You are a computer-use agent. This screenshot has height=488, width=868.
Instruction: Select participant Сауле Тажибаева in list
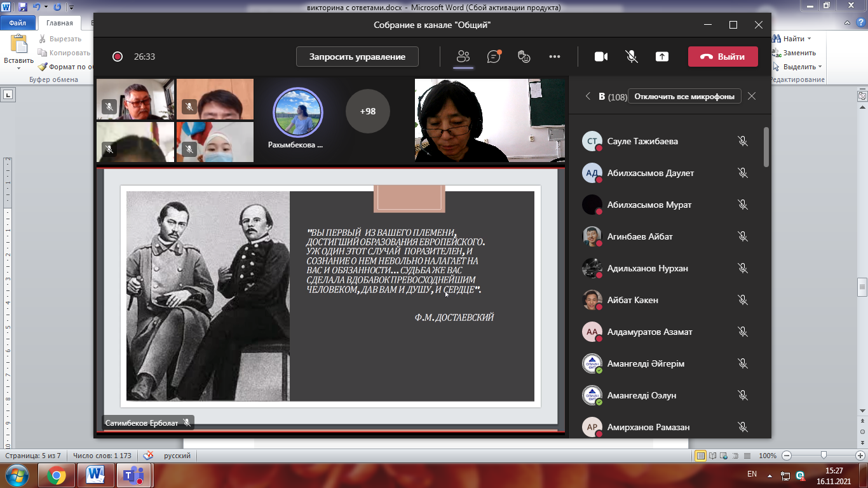tap(667, 141)
